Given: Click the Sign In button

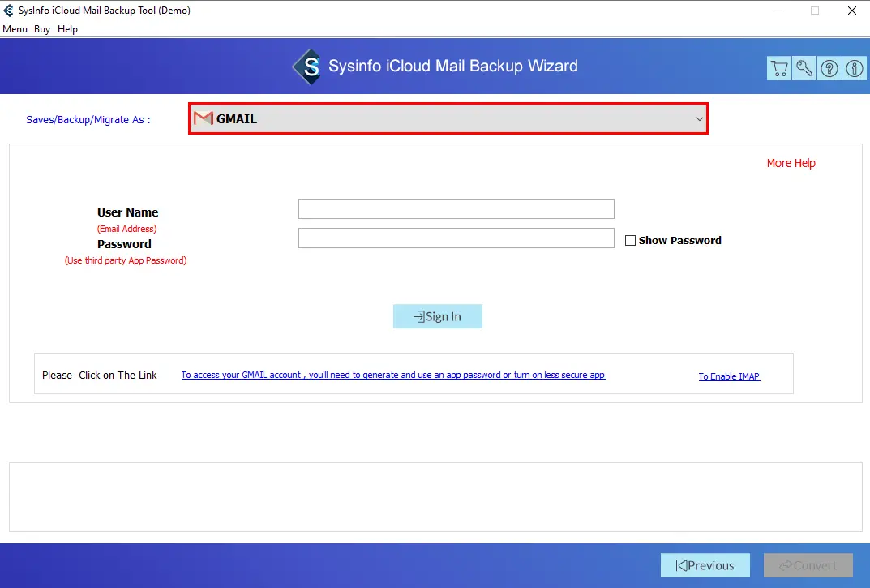Looking at the screenshot, I should 438,316.
